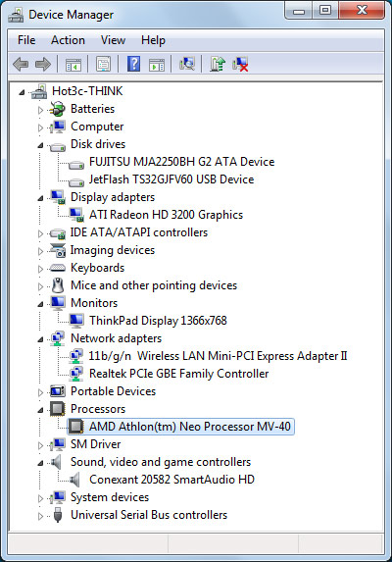Click the Keyboards category icon
The width and height of the screenshot is (392, 562).
click(x=58, y=268)
